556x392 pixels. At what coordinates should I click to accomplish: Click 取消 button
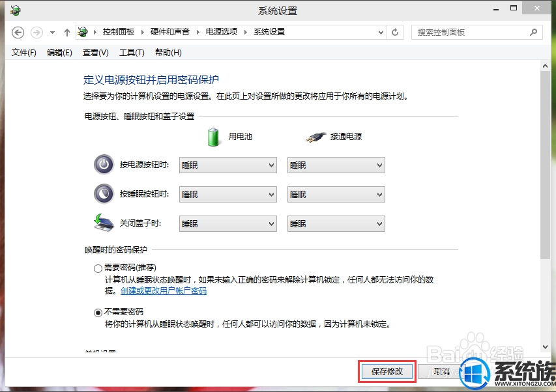click(441, 371)
